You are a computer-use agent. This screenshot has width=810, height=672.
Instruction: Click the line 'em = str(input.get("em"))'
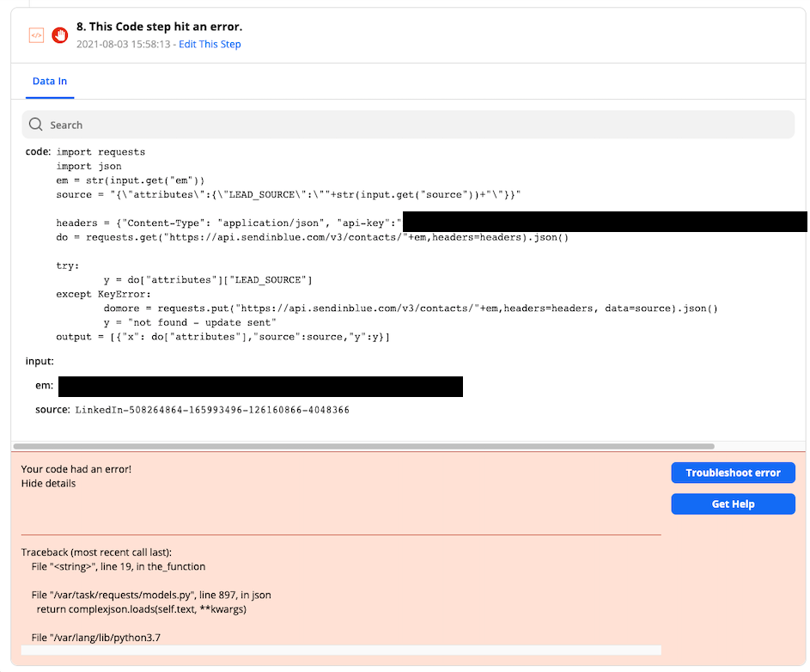131,180
